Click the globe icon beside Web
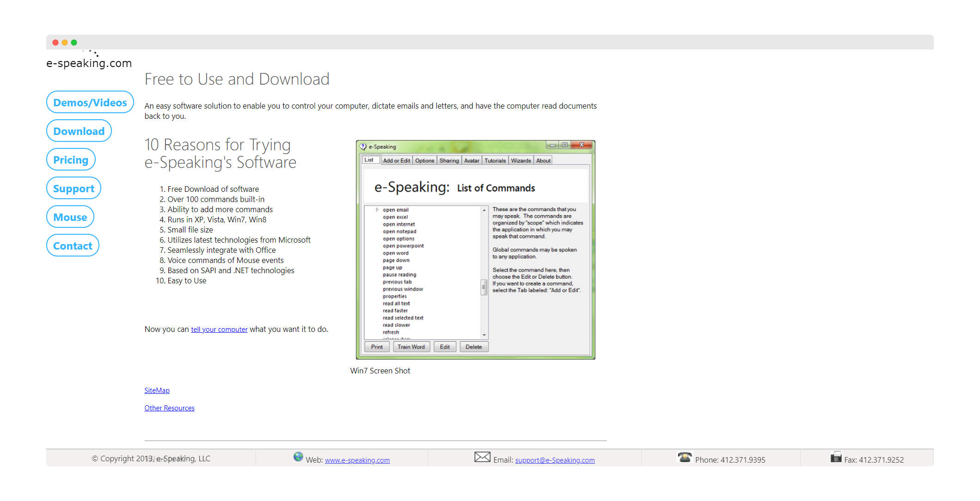The image size is (980, 501). pos(298,457)
